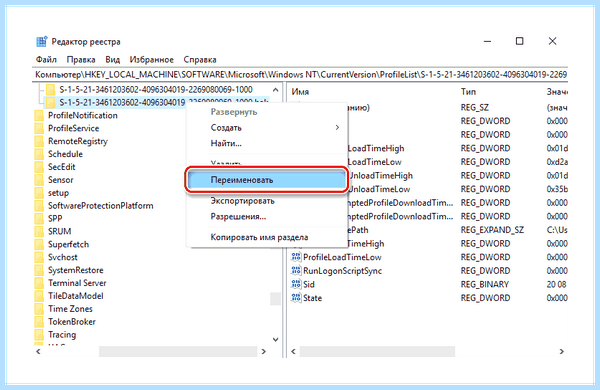Select the Terminal Server key

(77, 283)
